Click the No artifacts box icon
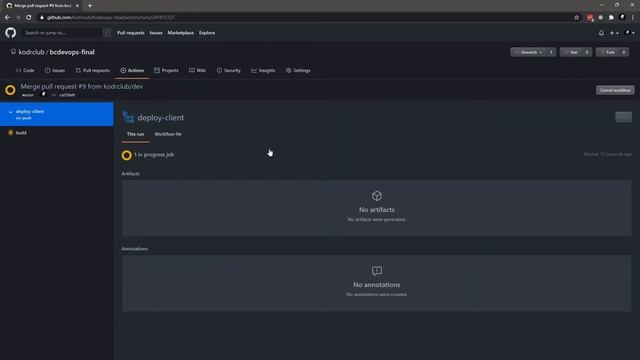Screen dimensions: 640x360 click(x=377, y=196)
